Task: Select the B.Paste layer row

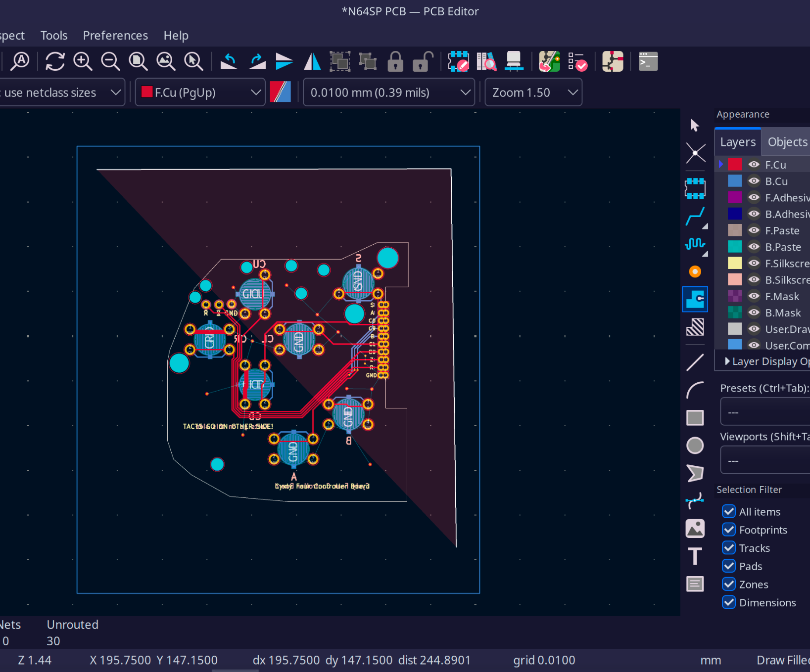Action: (762, 247)
